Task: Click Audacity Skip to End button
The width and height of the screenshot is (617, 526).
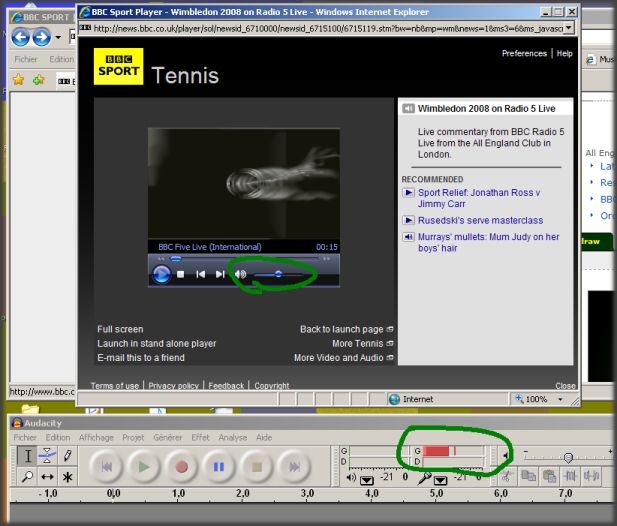Action: [294, 467]
